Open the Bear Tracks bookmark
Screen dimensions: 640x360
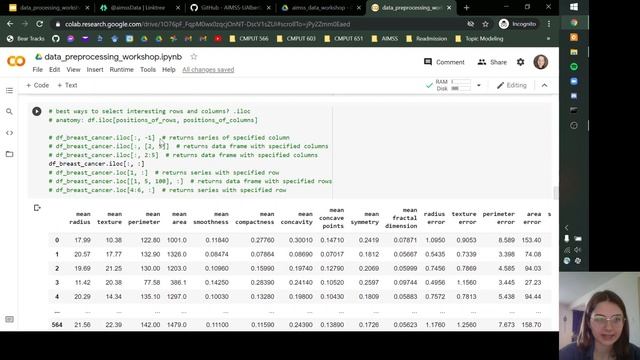pos(26,39)
